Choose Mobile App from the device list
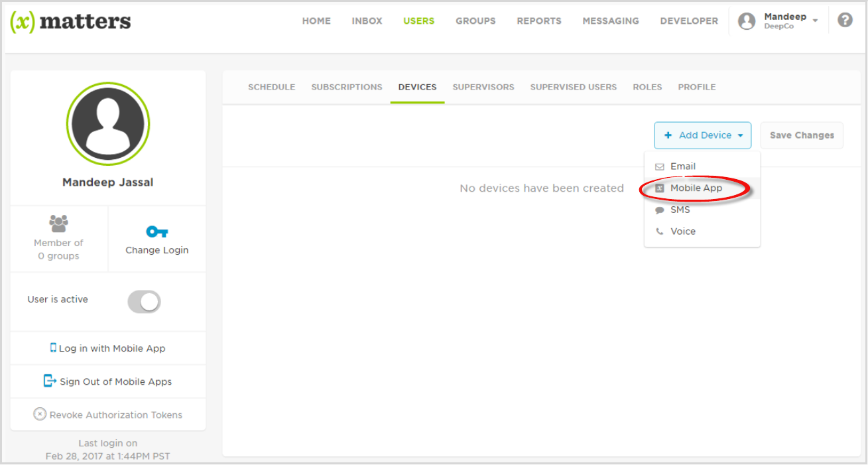This screenshot has width=868, height=465. [702, 188]
